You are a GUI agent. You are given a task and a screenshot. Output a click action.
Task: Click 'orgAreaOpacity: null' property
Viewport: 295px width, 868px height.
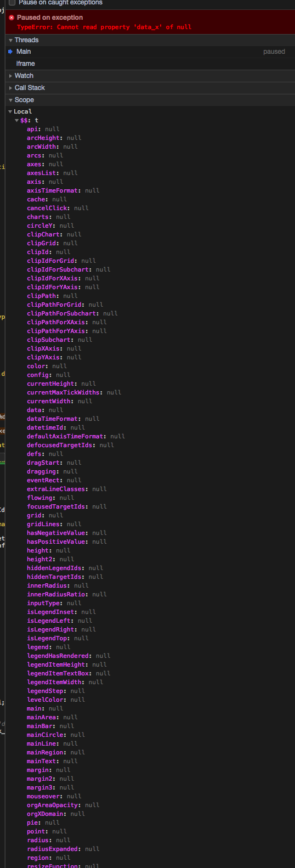(63, 805)
